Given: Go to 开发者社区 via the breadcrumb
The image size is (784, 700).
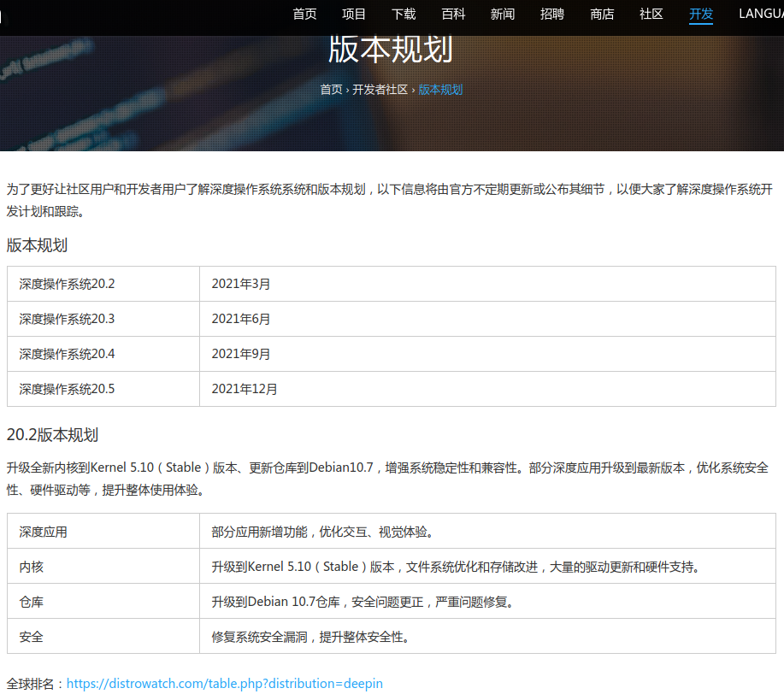Looking at the screenshot, I should pos(380,90).
